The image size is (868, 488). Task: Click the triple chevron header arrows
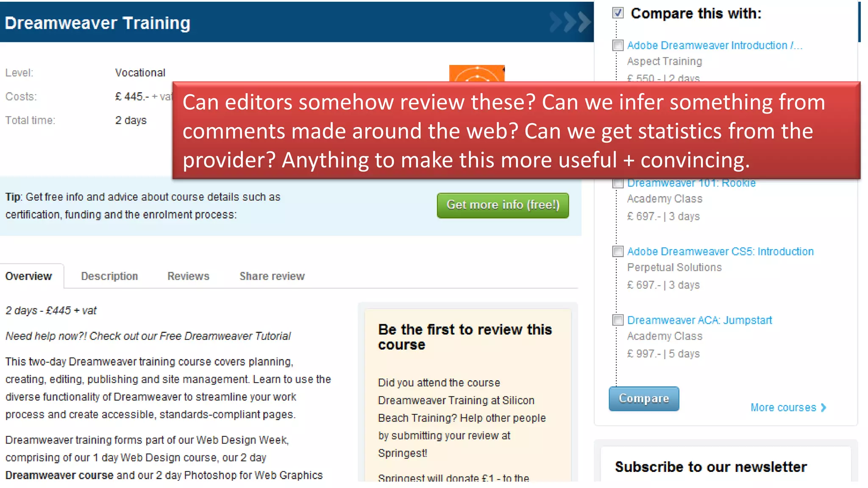[570, 22]
